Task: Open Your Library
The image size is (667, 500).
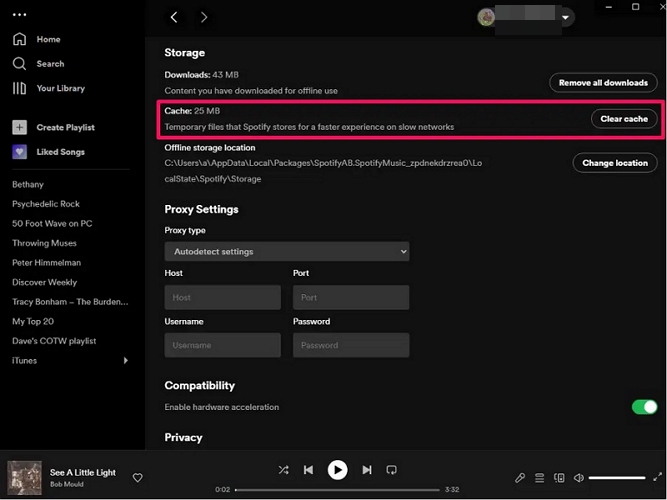Action: [49, 88]
